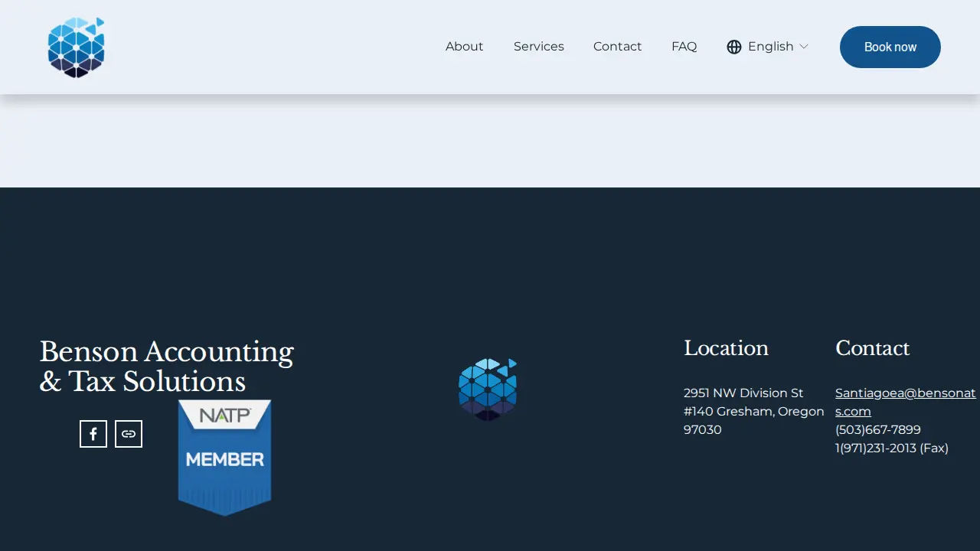Click the header logo icon

tap(76, 47)
